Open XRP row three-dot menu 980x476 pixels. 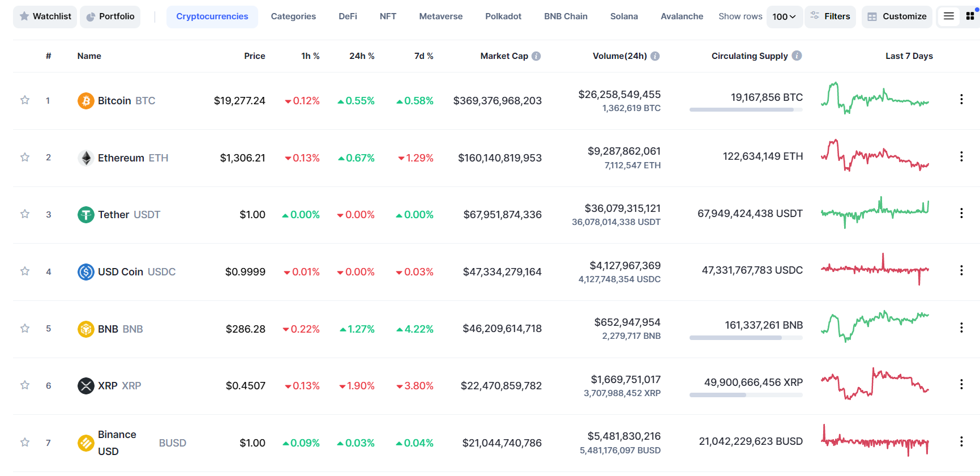[x=961, y=384]
